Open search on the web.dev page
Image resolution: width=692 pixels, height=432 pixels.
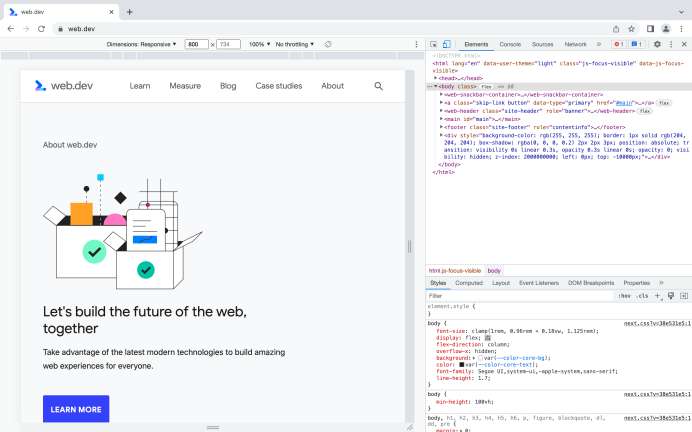click(x=379, y=86)
